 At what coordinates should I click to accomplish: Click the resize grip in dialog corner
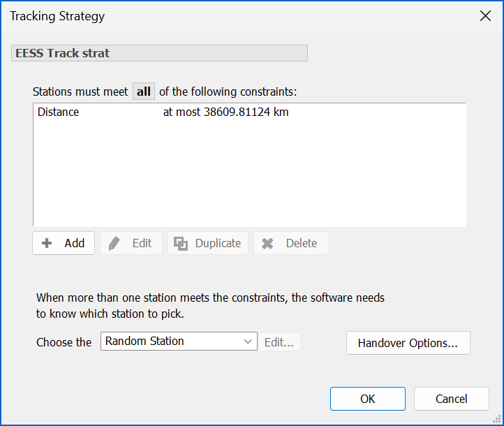tap(498, 420)
